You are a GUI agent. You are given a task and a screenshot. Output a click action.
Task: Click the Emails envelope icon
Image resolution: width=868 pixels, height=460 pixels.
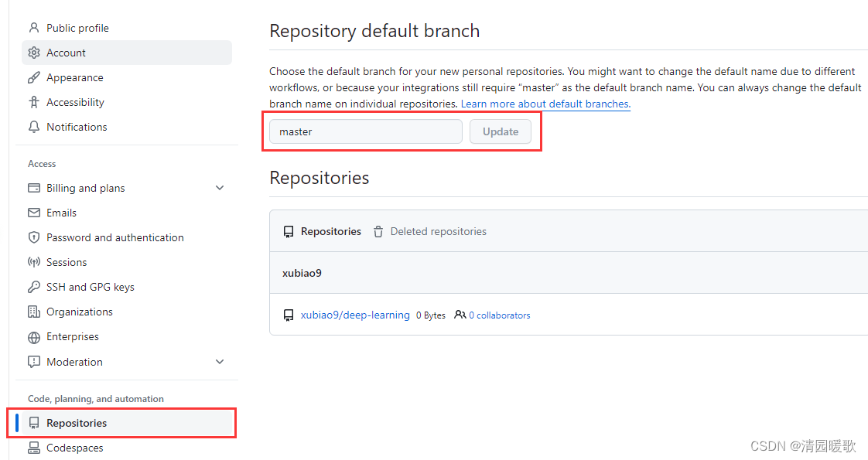[34, 213]
